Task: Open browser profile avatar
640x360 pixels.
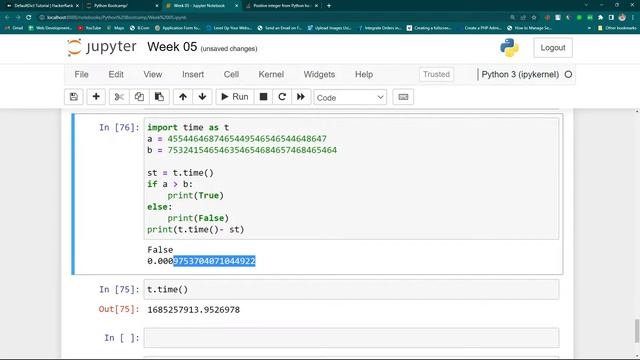Action: (x=622, y=18)
